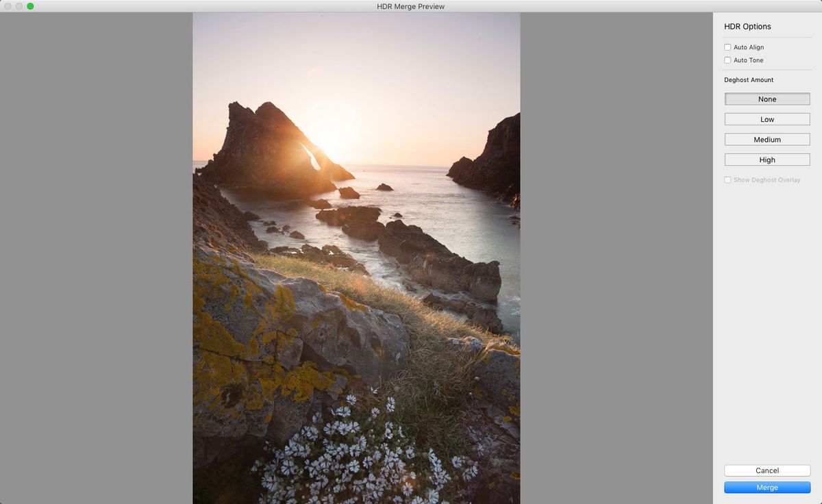822x504 pixels.
Task: Set Deghost Amount to High
Action: pyautogui.click(x=767, y=159)
